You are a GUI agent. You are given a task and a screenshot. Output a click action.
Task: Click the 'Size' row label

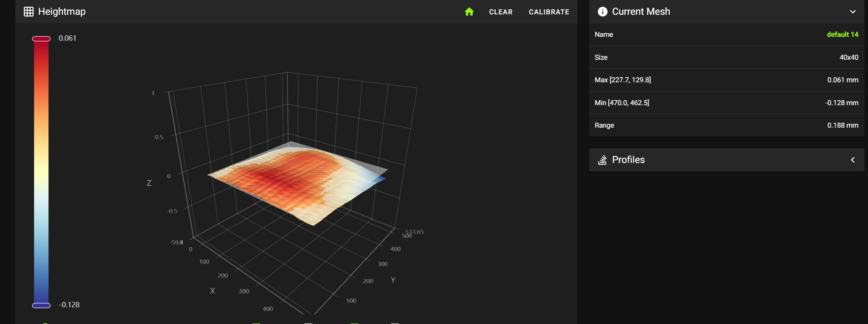(601, 57)
